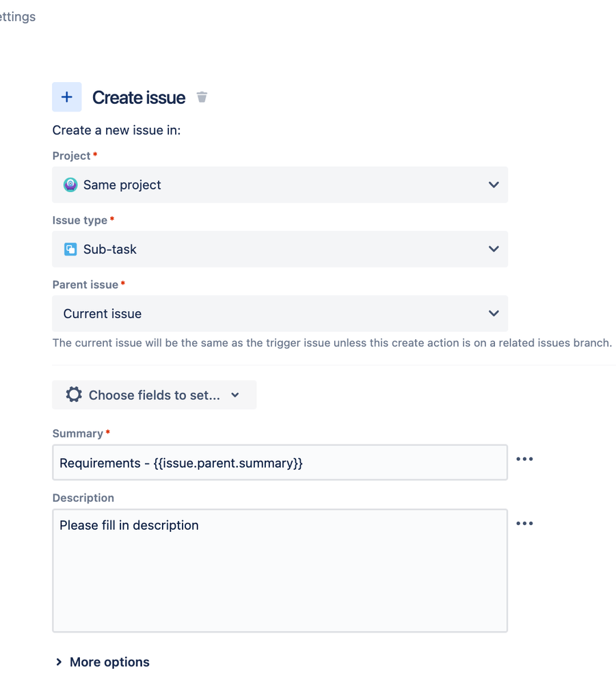Open the three-dot menu beside Summary
616x683 pixels.
524,459
